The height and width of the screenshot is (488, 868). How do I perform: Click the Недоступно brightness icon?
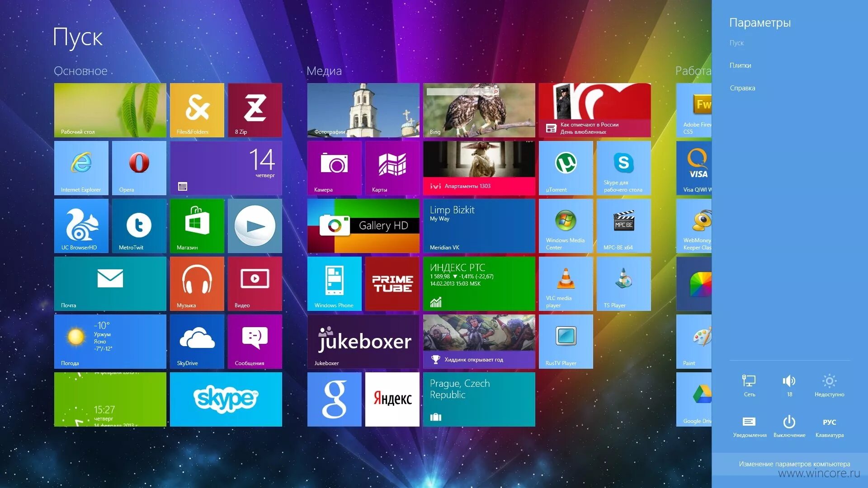click(829, 385)
